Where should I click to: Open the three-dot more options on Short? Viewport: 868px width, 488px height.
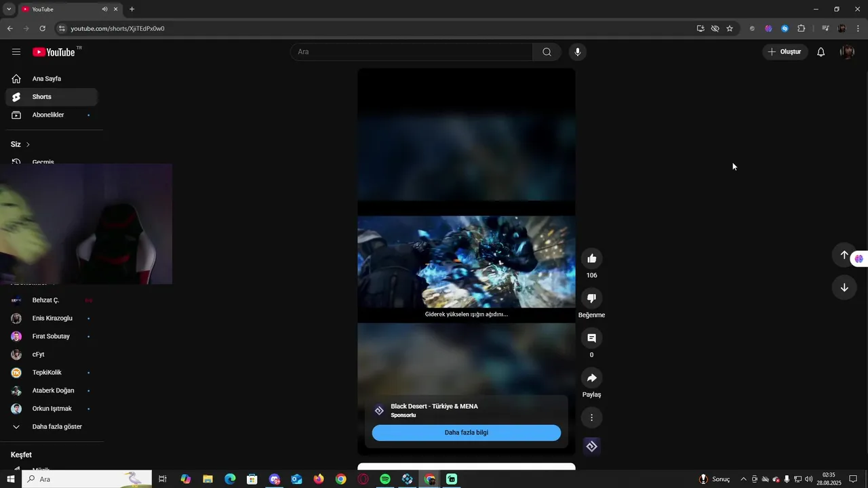click(591, 418)
